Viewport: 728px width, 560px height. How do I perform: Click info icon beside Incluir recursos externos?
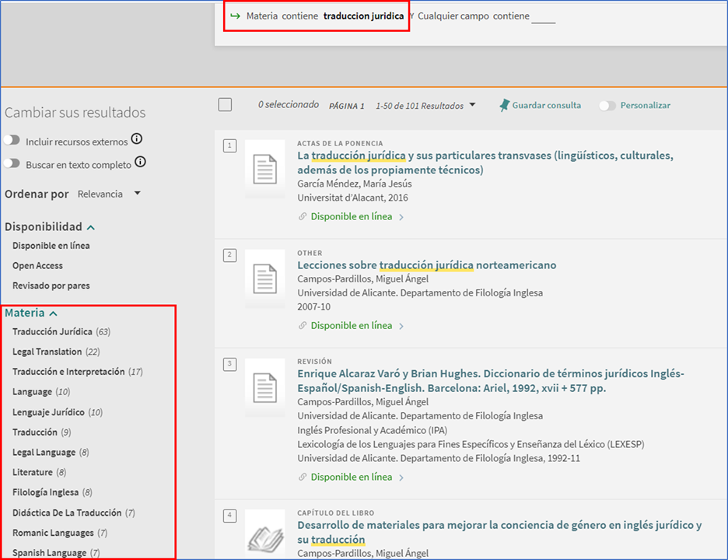tap(137, 139)
